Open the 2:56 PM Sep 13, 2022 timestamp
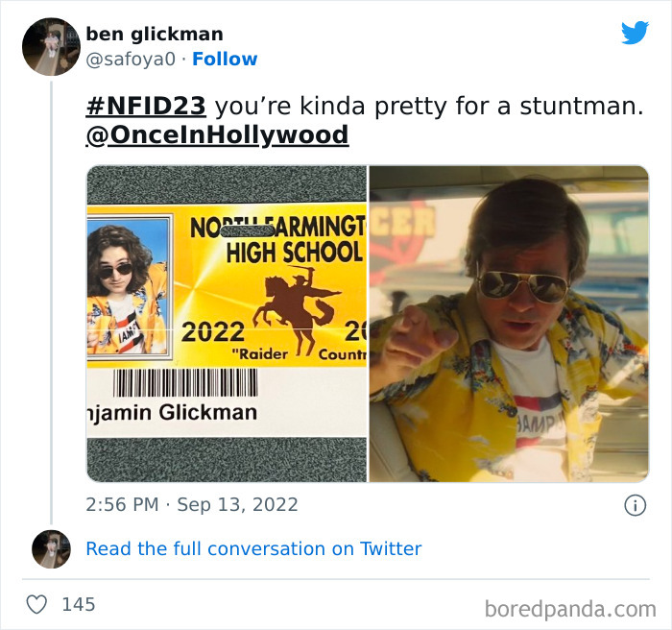 click(192, 504)
